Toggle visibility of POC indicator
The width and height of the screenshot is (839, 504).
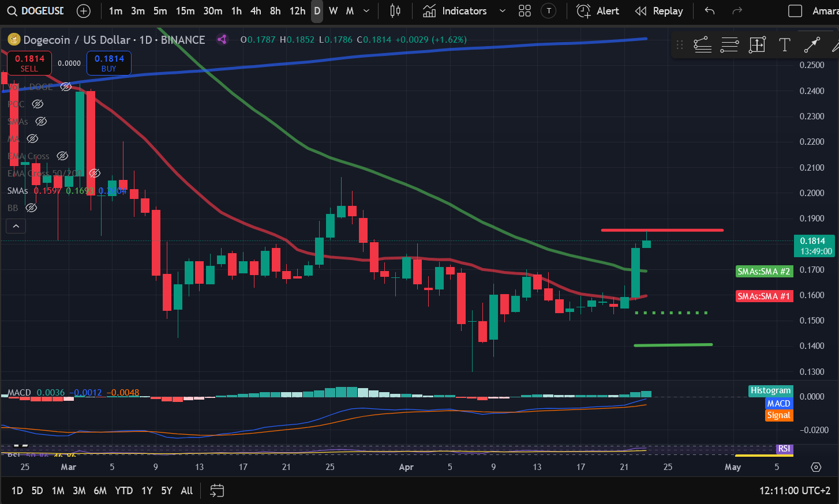pyautogui.click(x=38, y=104)
